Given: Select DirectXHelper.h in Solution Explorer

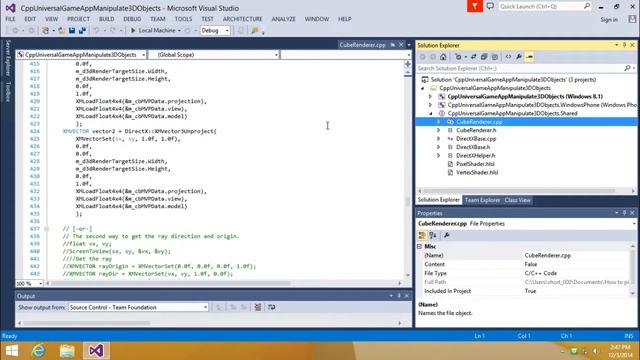Looking at the screenshot, I should pos(476,156).
